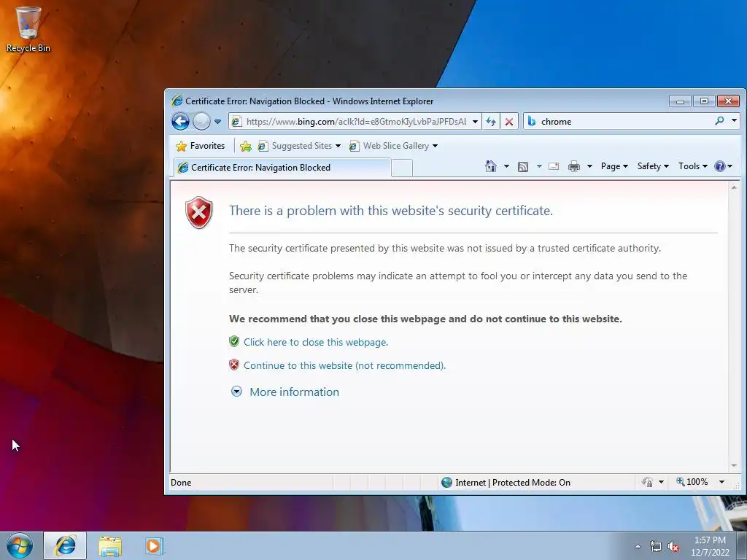This screenshot has height=560, width=747.
Task: Click 'Continue to this website (not recommended)'
Action: pos(344,365)
